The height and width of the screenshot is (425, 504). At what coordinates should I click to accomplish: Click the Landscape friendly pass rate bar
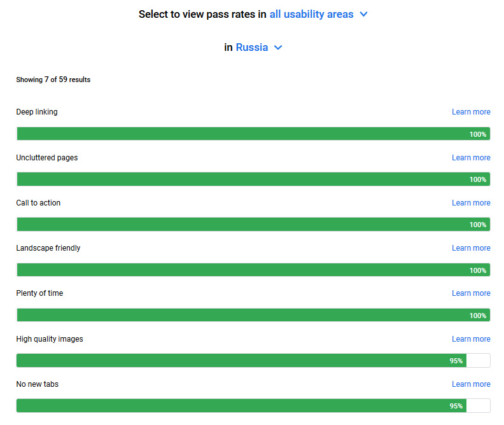pyautogui.click(x=253, y=270)
